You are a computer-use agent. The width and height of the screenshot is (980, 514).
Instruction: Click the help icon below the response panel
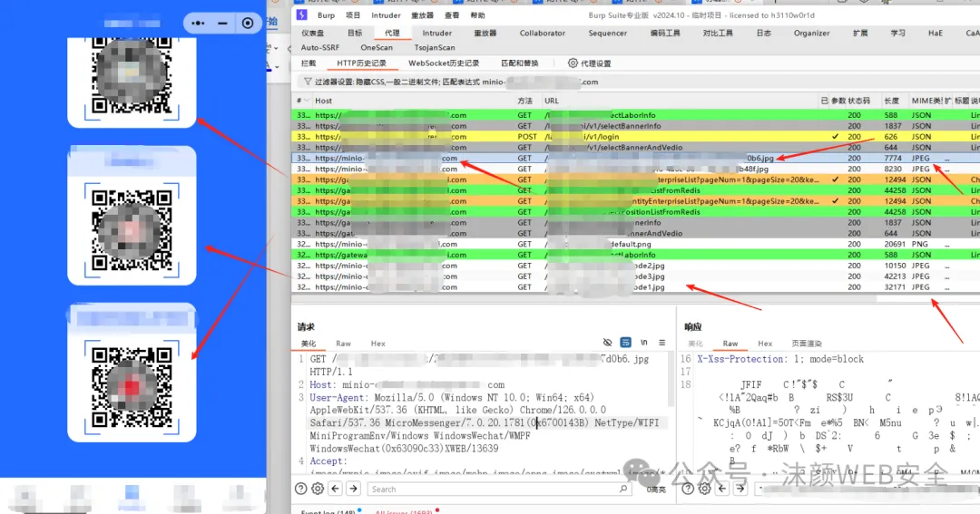[x=688, y=489]
